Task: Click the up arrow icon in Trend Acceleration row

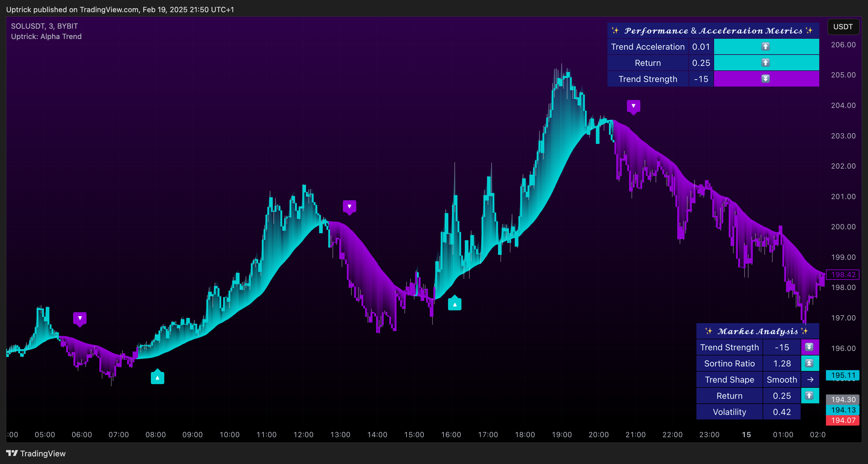Action: (766, 47)
